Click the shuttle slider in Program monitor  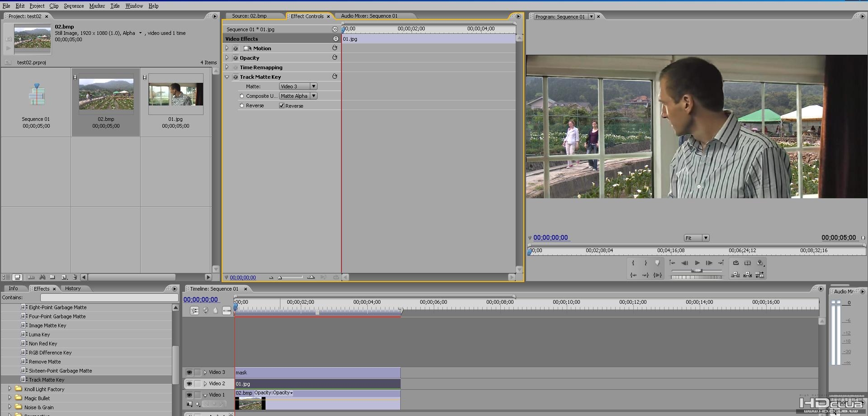click(x=697, y=271)
